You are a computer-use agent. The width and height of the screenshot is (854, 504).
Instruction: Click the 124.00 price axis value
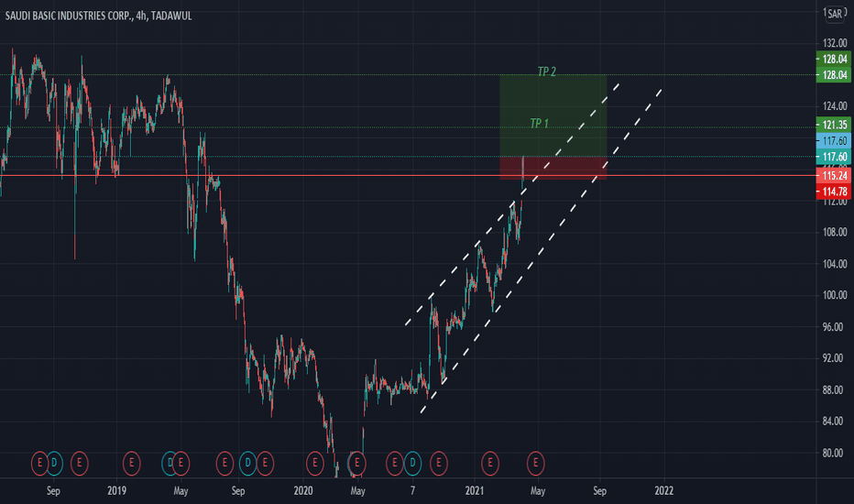[x=835, y=105]
